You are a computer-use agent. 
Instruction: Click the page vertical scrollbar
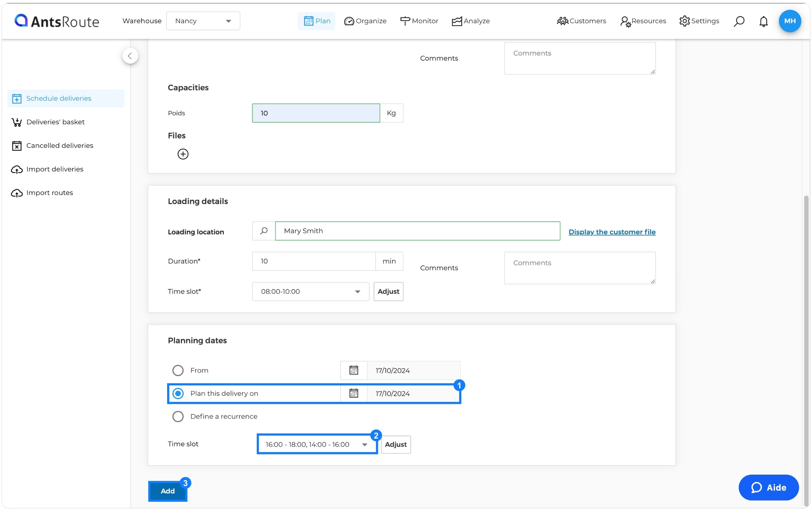pyautogui.click(x=806, y=351)
